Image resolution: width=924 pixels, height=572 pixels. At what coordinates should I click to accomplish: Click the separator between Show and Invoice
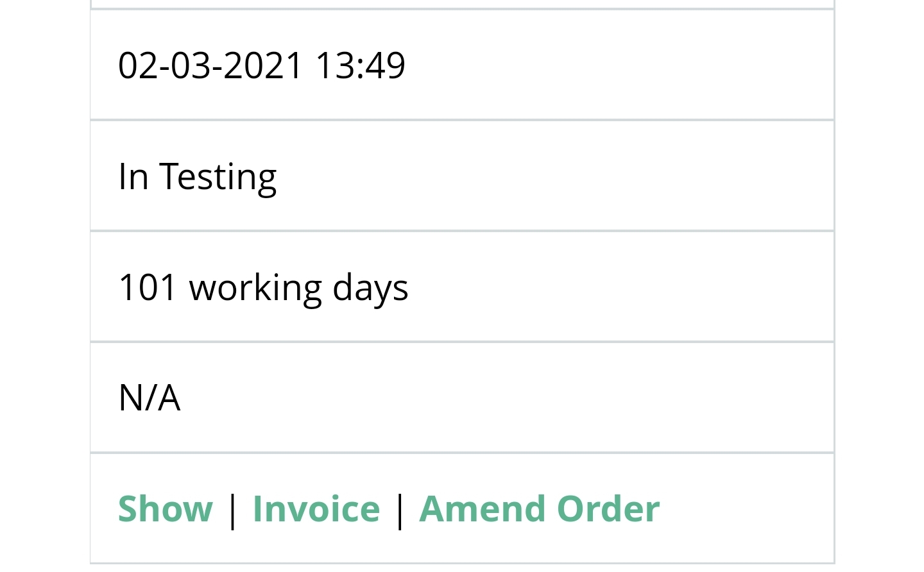pos(232,510)
